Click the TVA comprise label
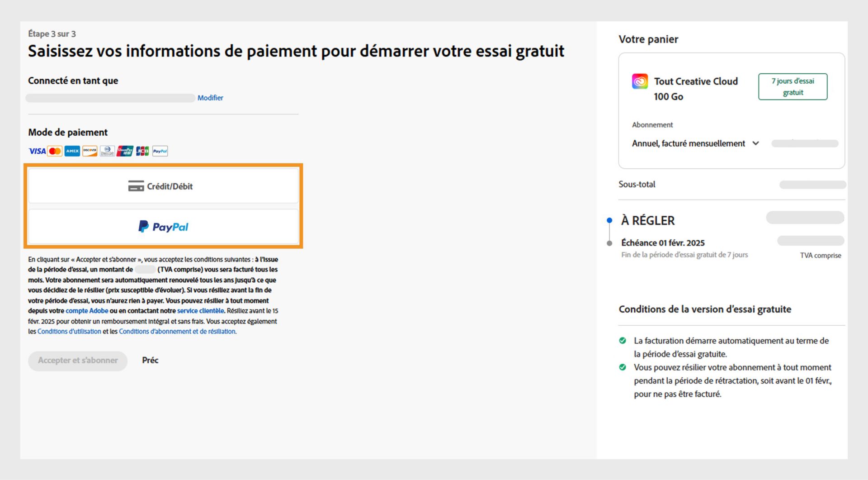 [821, 256]
